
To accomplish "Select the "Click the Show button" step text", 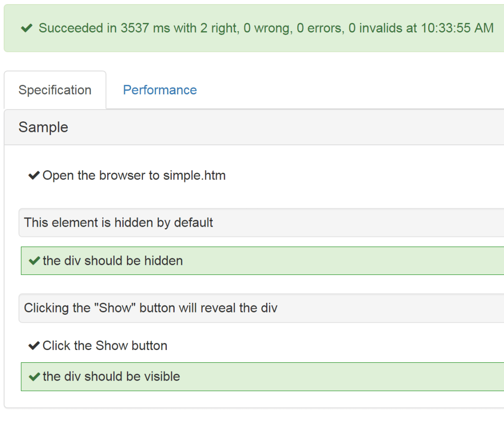I will pos(105,345).
